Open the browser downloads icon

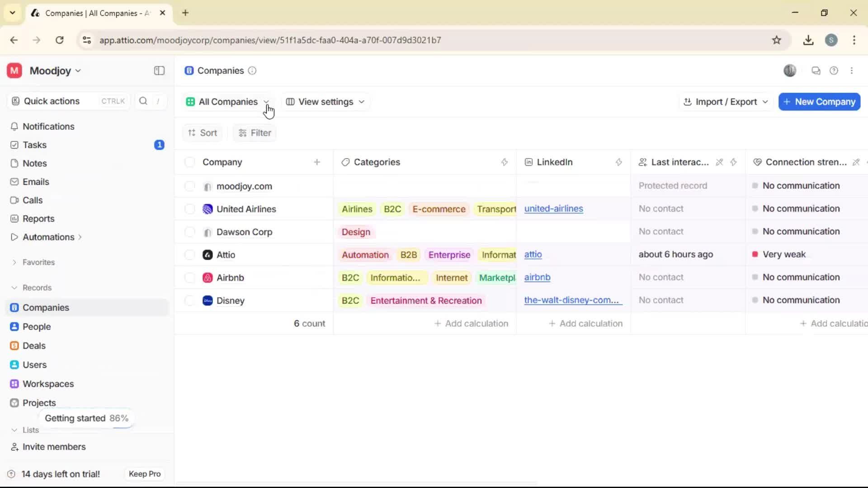tap(808, 40)
